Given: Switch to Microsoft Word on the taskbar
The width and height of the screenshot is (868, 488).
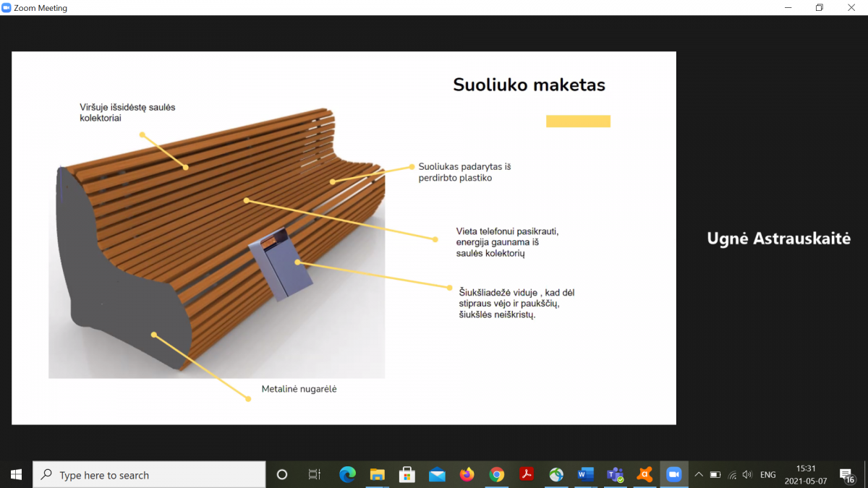Looking at the screenshot, I should [x=585, y=475].
